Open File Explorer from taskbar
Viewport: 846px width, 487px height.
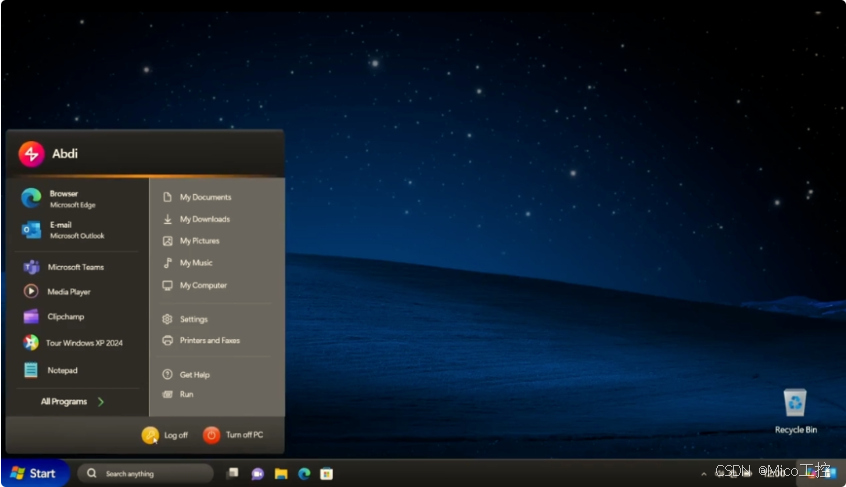coord(281,474)
